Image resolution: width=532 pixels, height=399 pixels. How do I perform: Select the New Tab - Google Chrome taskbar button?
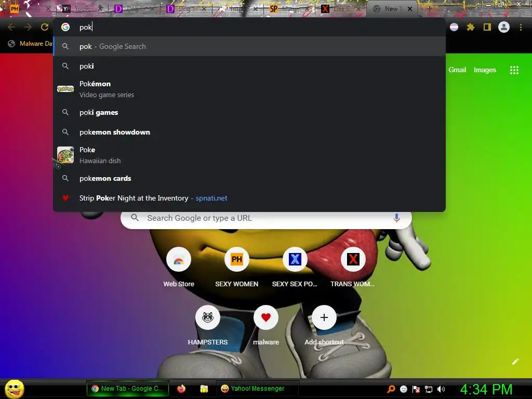pos(128,389)
